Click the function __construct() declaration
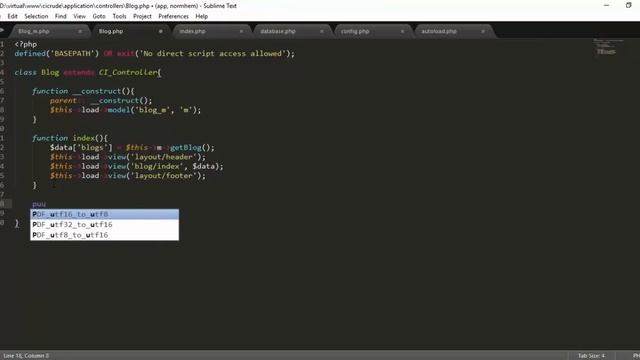 pos(83,91)
